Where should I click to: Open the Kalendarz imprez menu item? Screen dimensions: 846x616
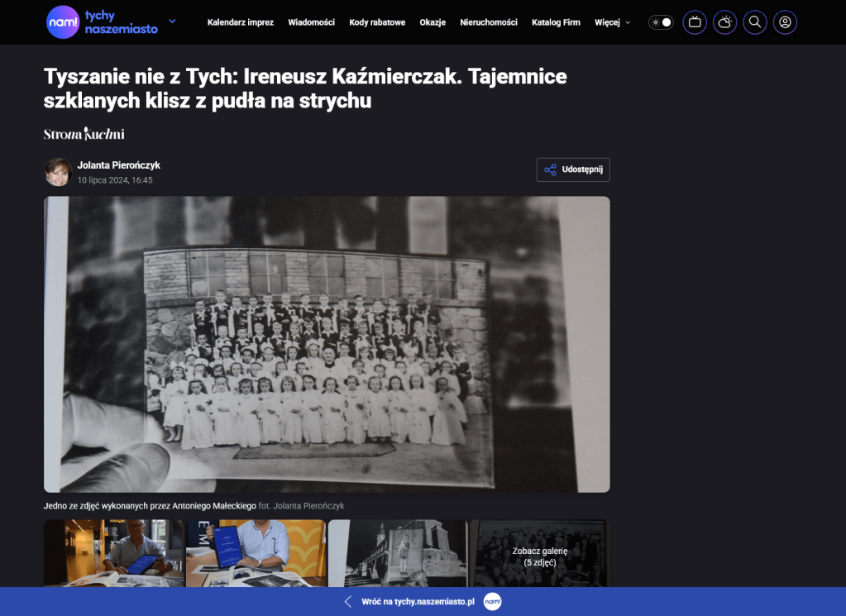tap(240, 22)
